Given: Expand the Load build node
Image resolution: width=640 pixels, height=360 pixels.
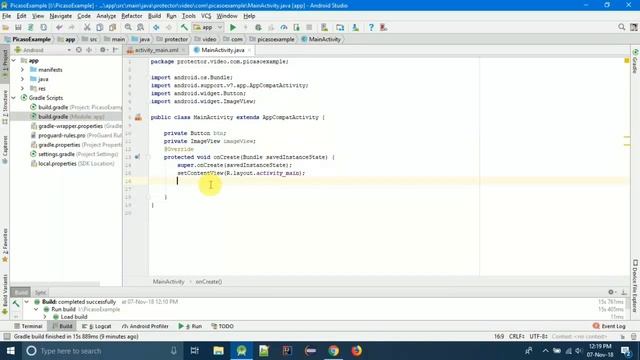Looking at the screenshot, I should tap(45, 317).
